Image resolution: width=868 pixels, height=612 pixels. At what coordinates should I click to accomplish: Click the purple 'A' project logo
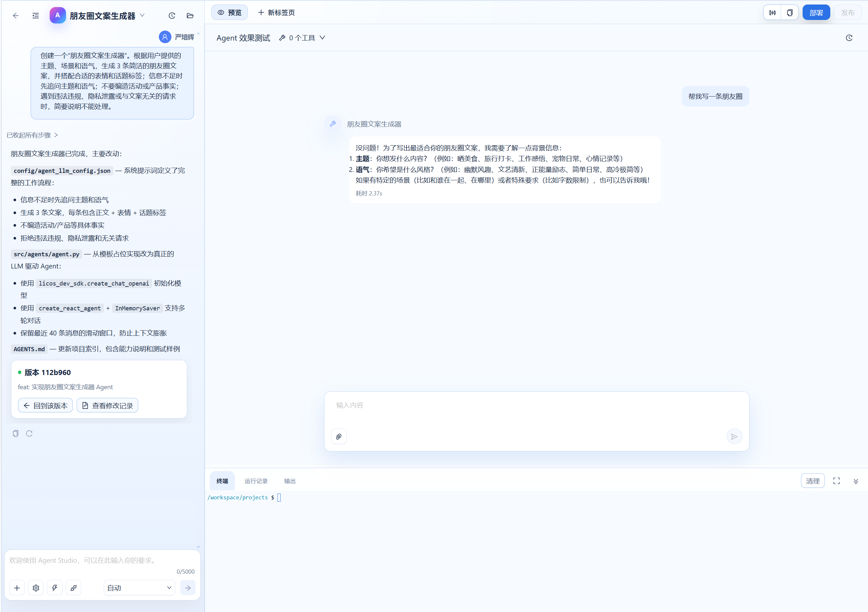pyautogui.click(x=57, y=15)
